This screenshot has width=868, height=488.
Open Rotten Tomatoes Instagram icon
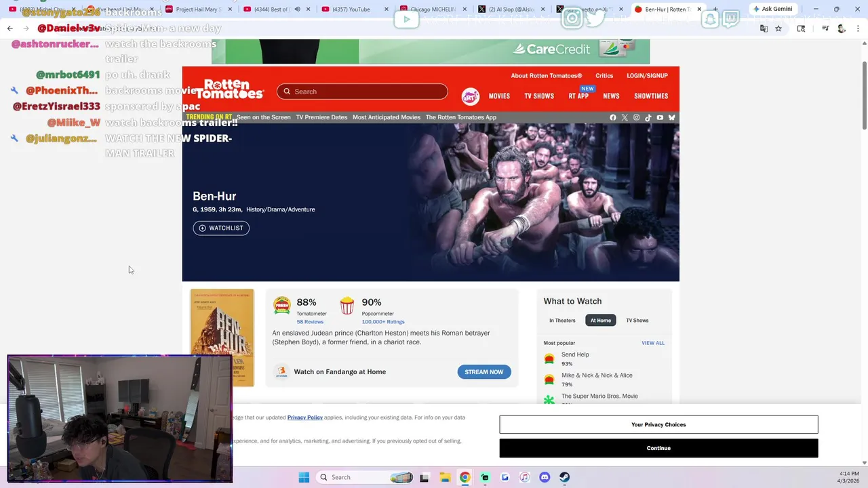point(636,117)
